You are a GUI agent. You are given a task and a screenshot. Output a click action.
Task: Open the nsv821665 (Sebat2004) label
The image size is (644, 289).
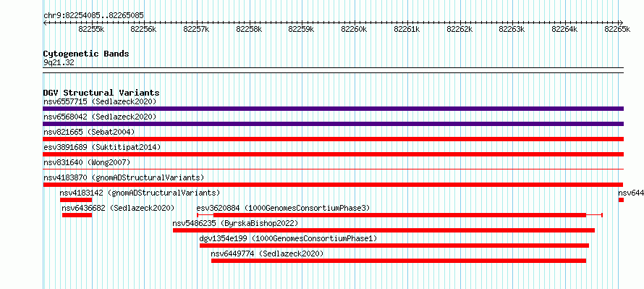(89, 132)
